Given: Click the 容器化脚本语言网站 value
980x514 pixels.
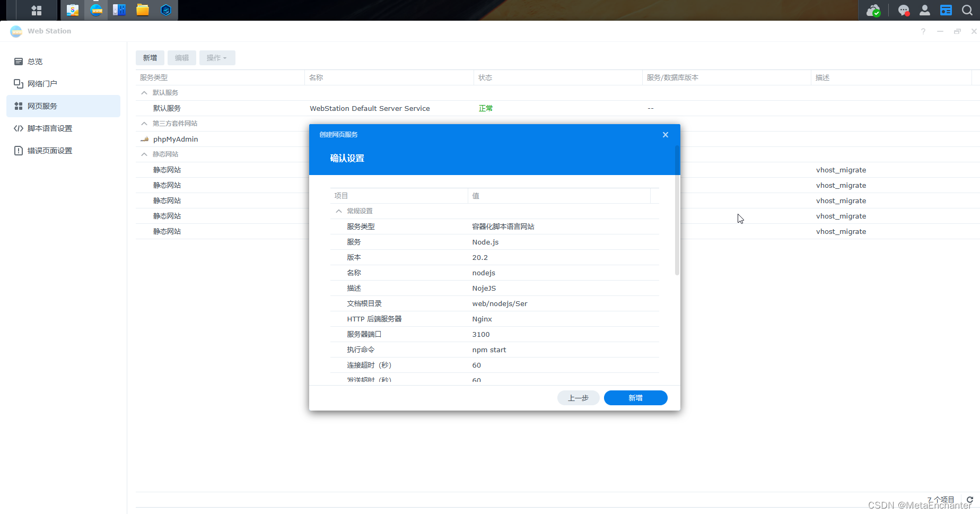Looking at the screenshot, I should tap(503, 226).
